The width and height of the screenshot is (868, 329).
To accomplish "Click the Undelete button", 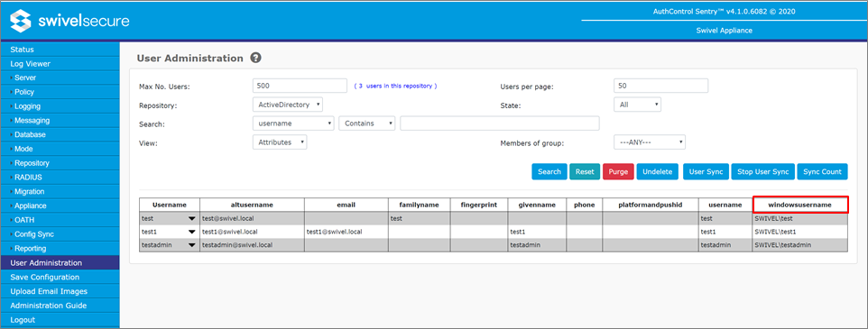I will coord(658,172).
